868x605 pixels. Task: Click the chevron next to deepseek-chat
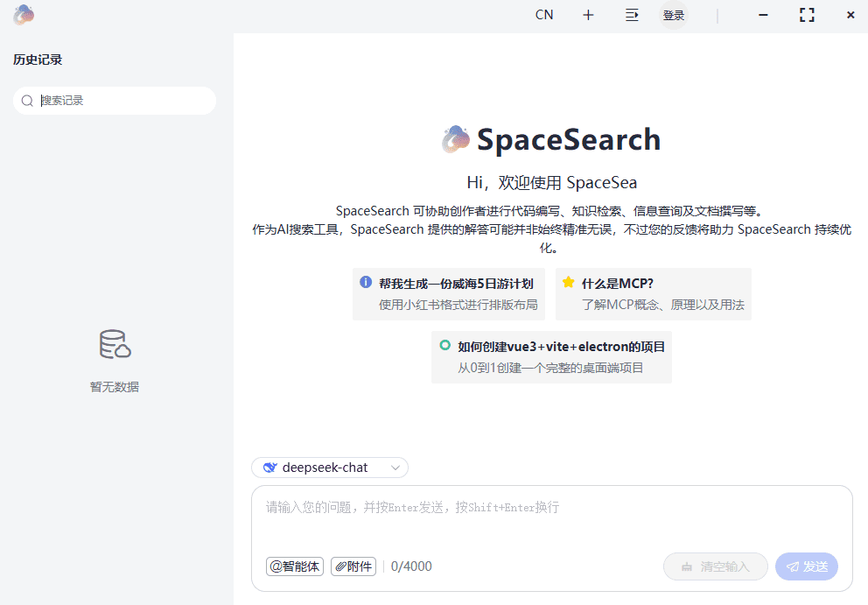coord(394,468)
